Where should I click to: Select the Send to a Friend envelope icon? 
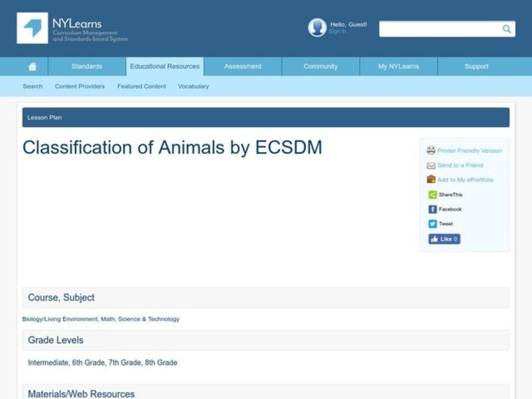tap(431, 165)
